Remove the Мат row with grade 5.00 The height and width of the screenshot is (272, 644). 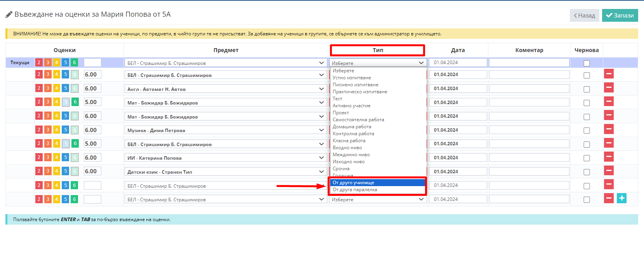[x=609, y=102]
